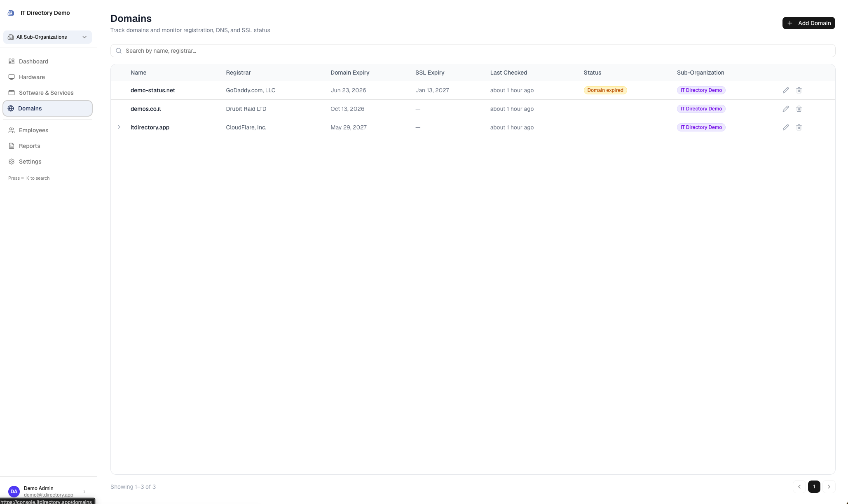Click the Dashboard grid icon
Image resolution: width=848 pixels, height=504 pixels.
coord(12,61)
